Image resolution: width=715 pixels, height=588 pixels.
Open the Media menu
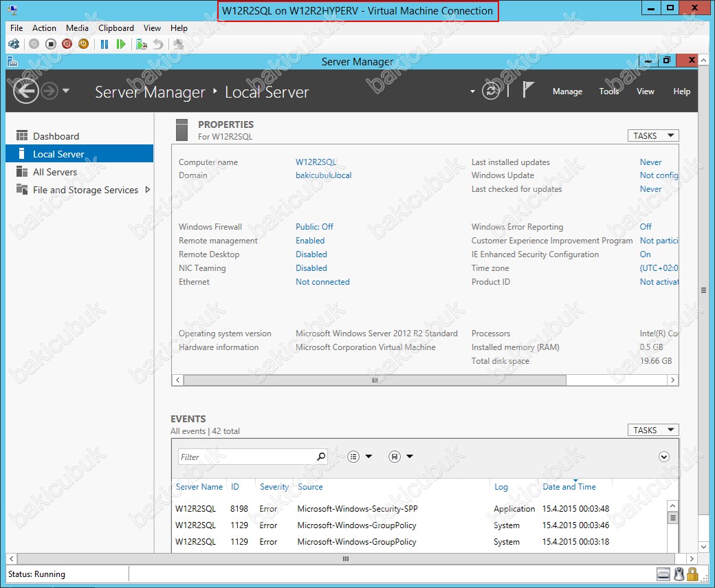coord(77,28)
